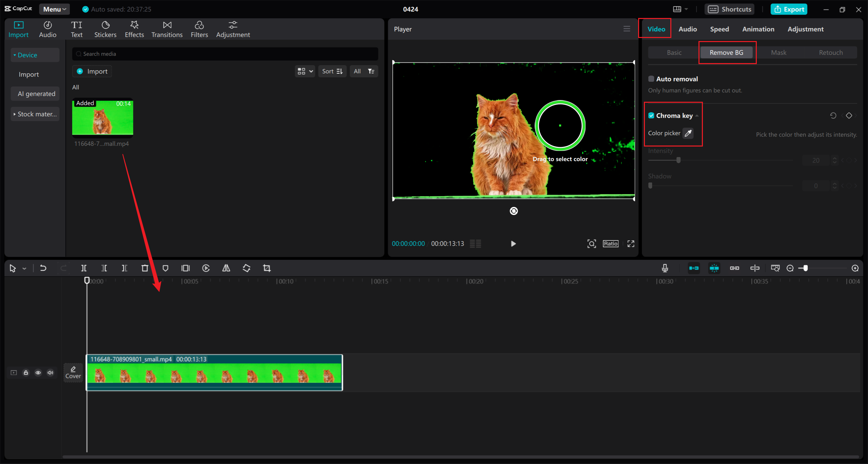Click the Export button
The height and width of the screenshot is (464, 868).
tap(789, 9)
